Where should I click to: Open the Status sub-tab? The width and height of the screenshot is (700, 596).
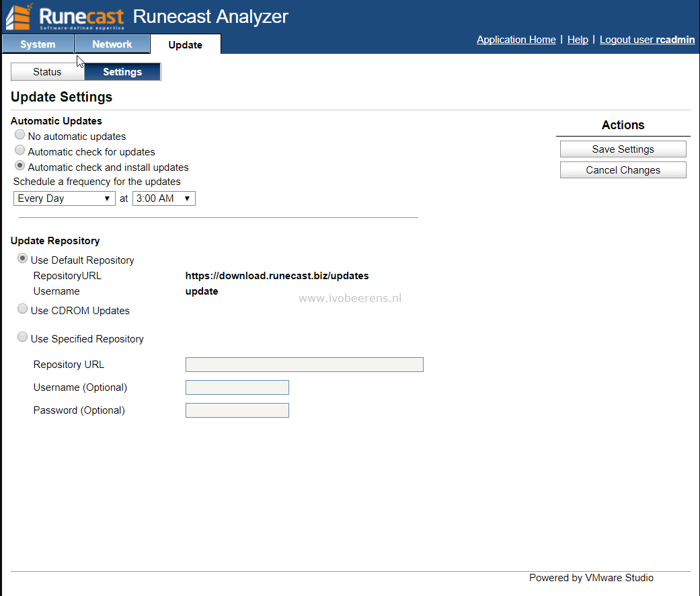[x=47, y=72]
